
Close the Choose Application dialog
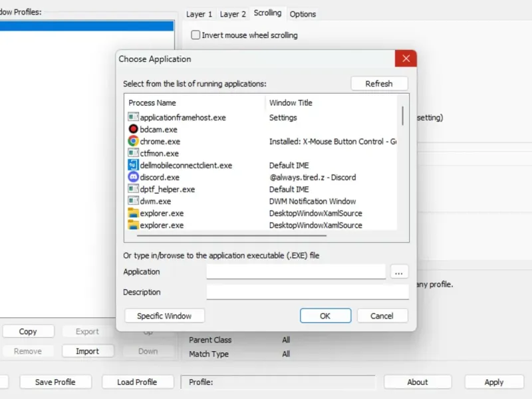(x=406, y=59)
